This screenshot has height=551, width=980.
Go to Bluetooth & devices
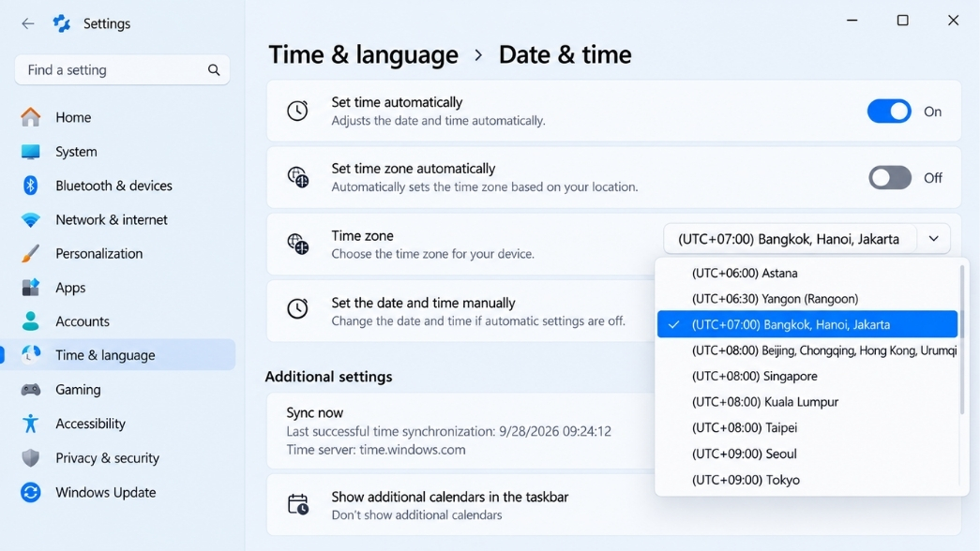pos(119,186)
